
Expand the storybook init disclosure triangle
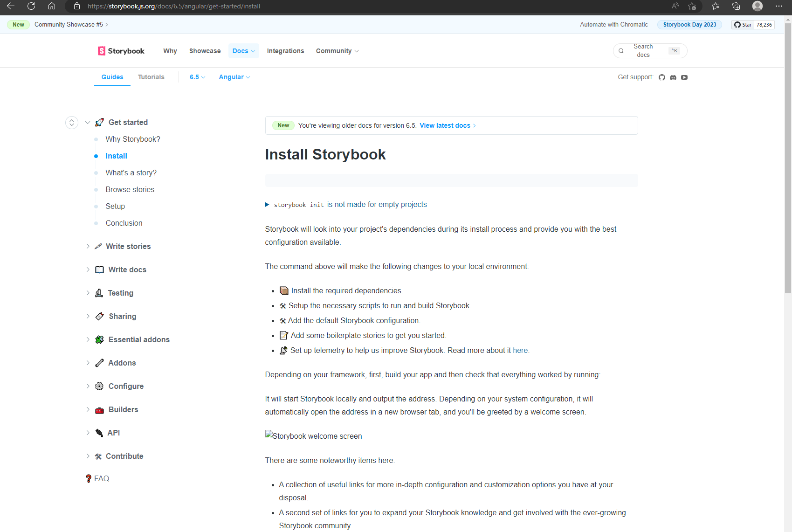[x=267, y=204]
